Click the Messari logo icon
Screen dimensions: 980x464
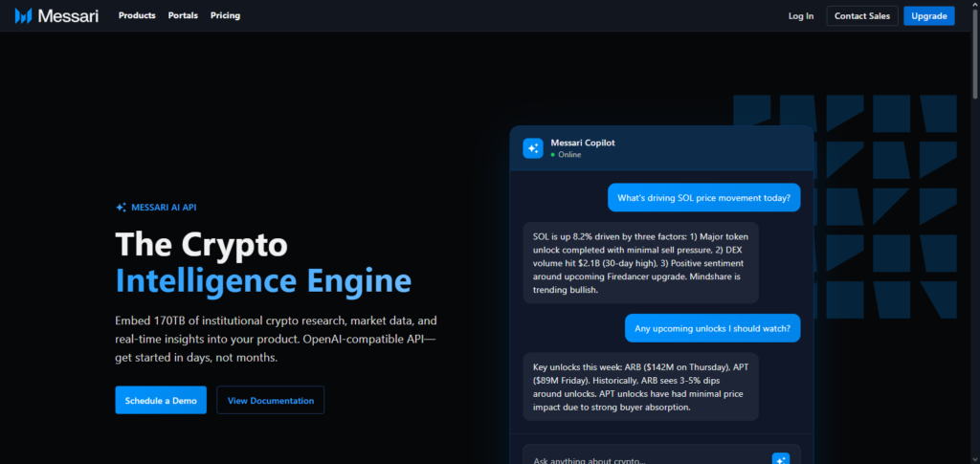pyautogui.click(x=23, y=15)
